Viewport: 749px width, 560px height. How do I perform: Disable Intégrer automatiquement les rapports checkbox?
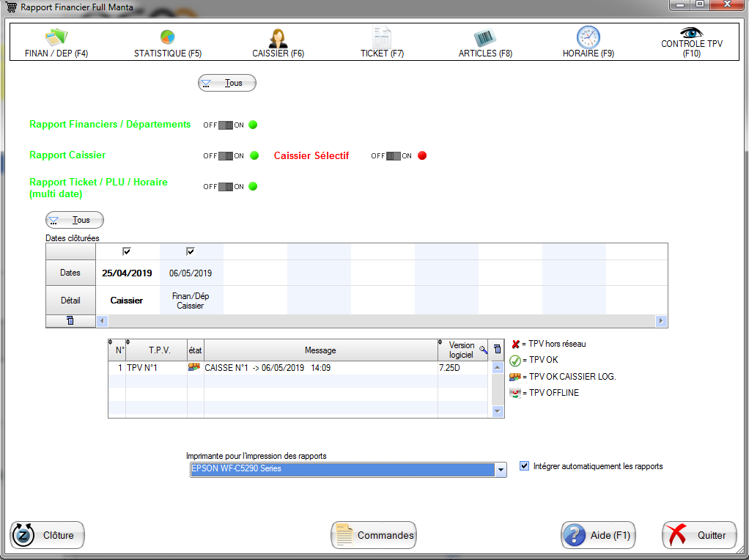click(524, 466)
